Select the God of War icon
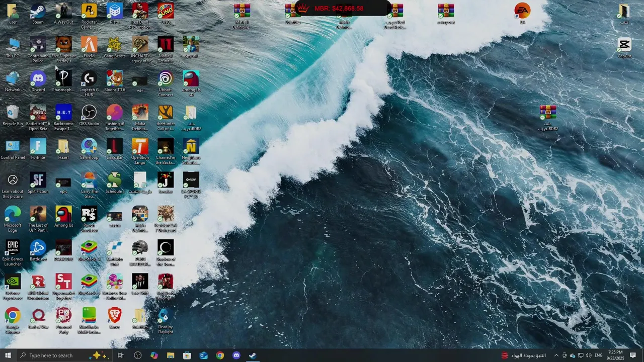Viewport: 644px width, 362px height. 38,319
